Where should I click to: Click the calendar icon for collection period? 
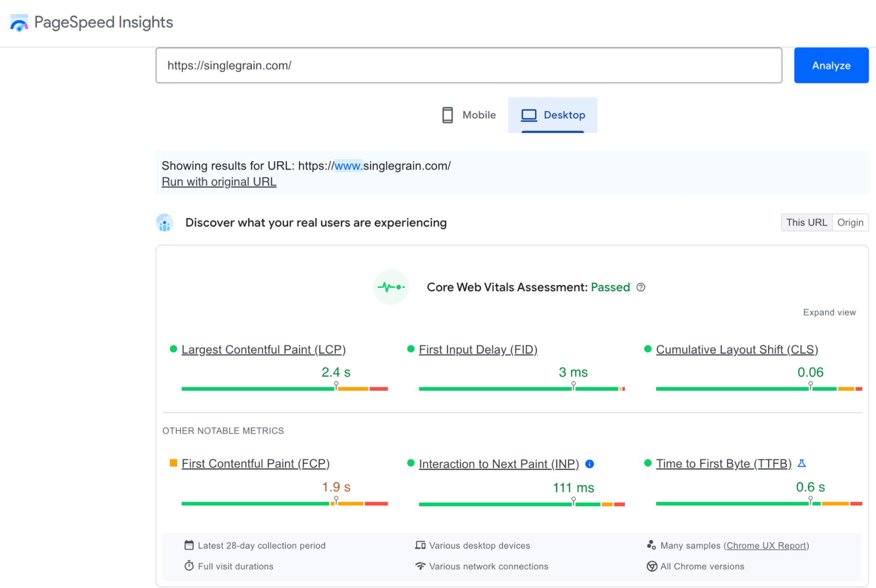point(189,545)
